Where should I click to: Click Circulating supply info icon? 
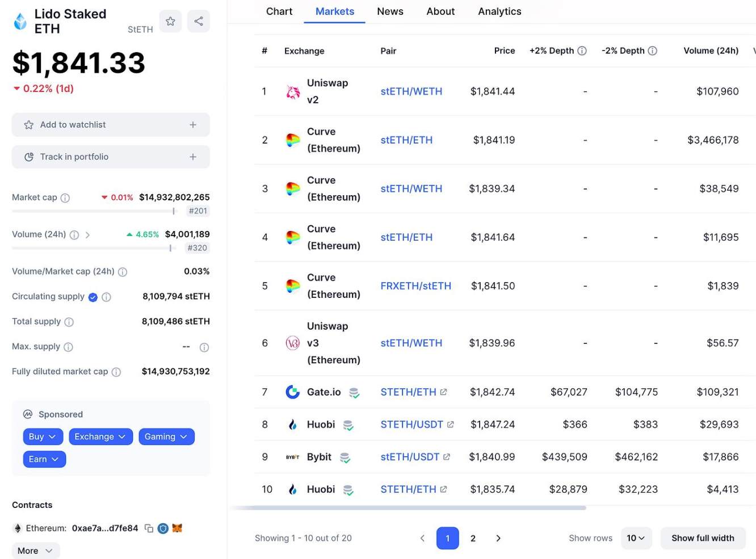(106, 297)
